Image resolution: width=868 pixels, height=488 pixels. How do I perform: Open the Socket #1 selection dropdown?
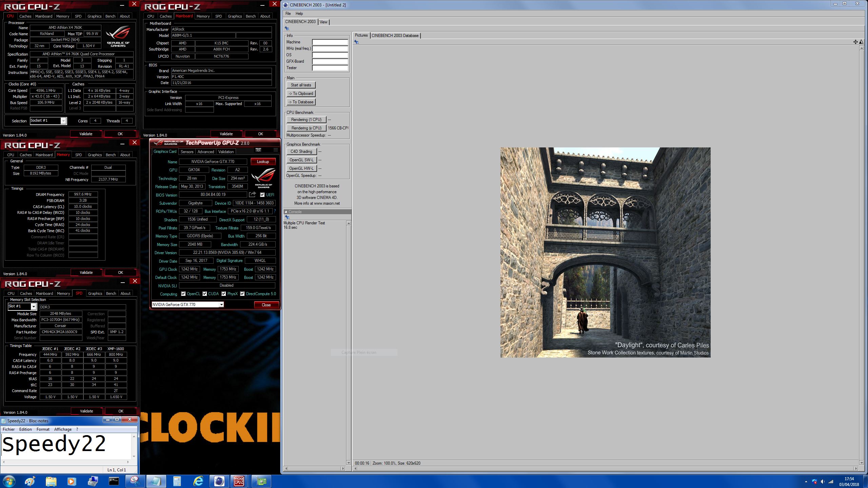(63, 121)
